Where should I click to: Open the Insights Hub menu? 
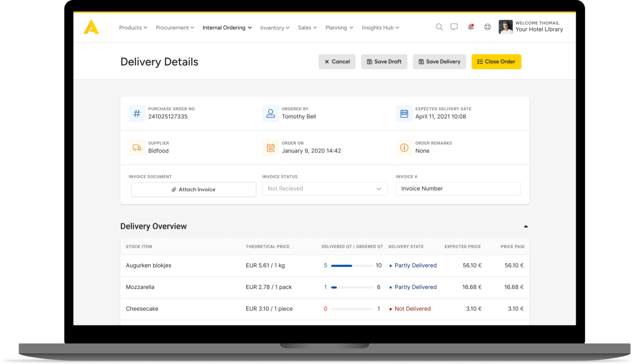380,28
